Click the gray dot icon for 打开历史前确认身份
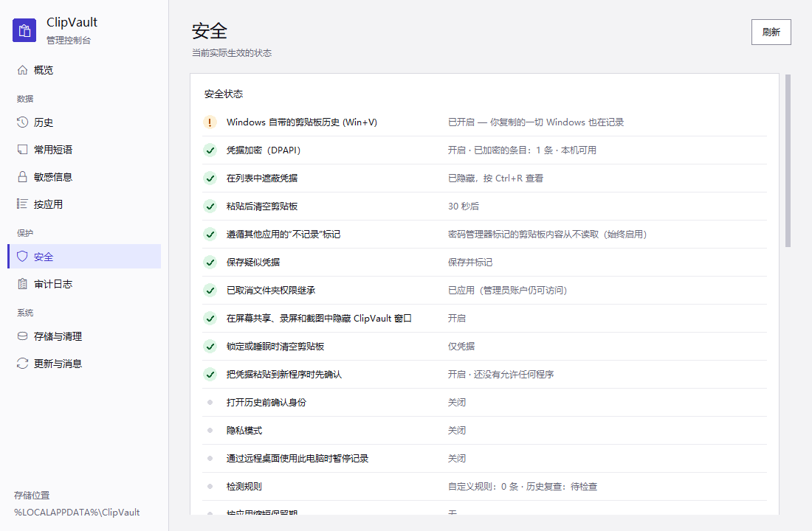This screenshot has width=812, height=531. coord(210,402)
